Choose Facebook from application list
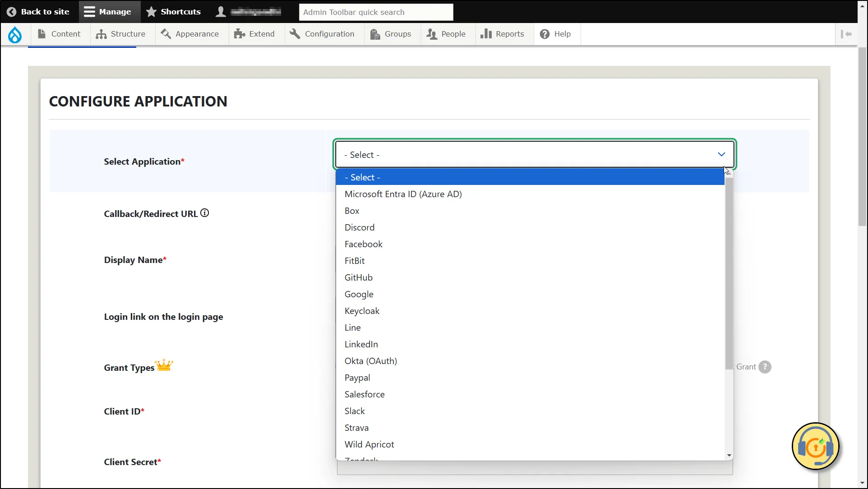Image resolution: width=868 pixels, height=489 pixels. tap(530, 244)
